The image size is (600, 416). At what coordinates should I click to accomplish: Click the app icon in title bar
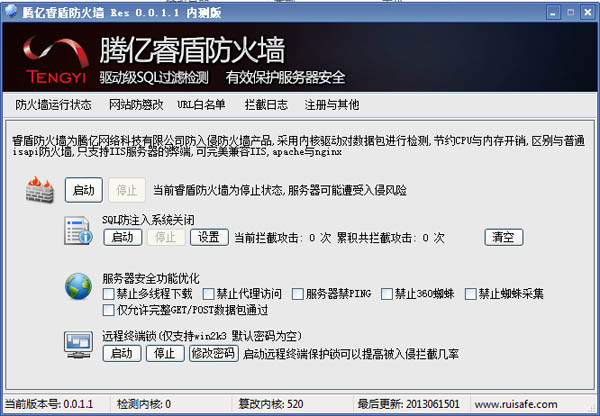[11, 11]
